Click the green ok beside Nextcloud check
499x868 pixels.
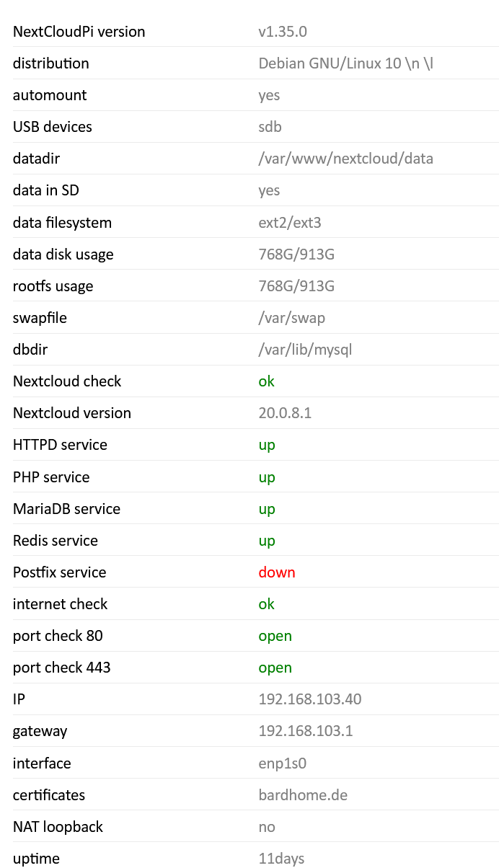(267, 381)
